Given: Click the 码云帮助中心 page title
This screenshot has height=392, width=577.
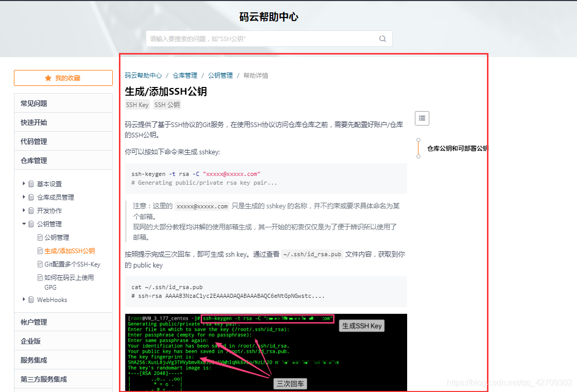Looking at the screenshot, I should [x=269, y=17].
